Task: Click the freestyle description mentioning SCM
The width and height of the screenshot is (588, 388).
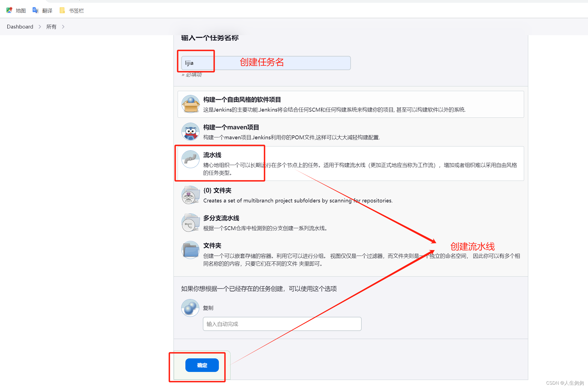Action: click(x=334, y=110)
